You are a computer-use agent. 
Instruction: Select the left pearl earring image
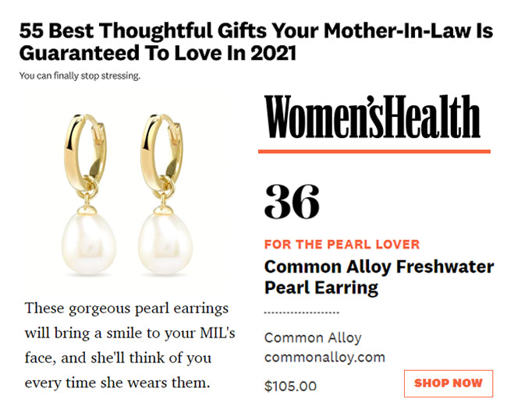pyautogui.click(x=88, y=194)
